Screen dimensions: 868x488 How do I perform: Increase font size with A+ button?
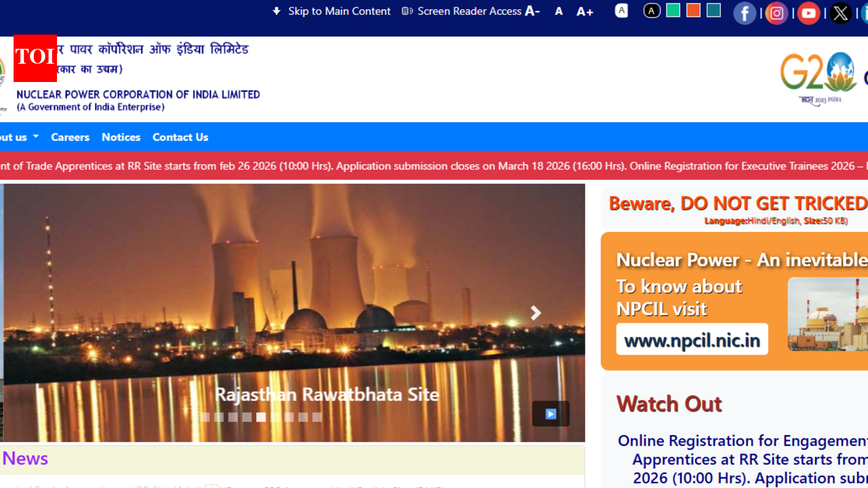585,12
